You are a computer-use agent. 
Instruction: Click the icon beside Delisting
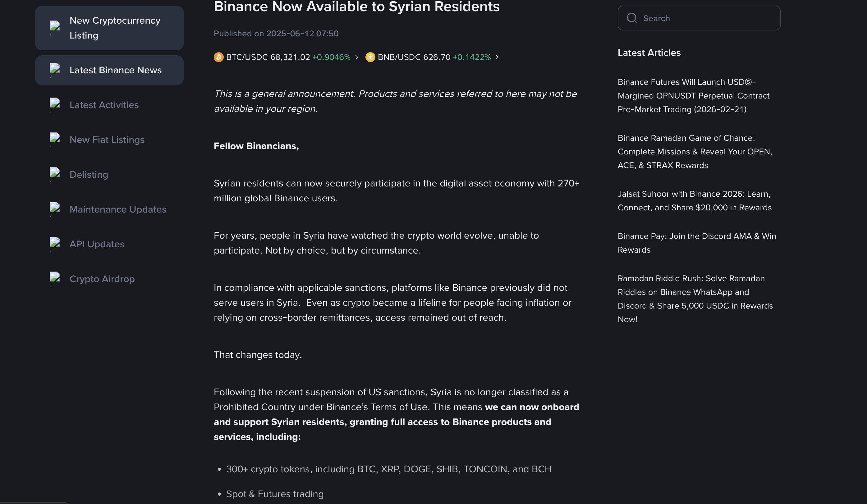pyautogui.click(x=55, y=174)
